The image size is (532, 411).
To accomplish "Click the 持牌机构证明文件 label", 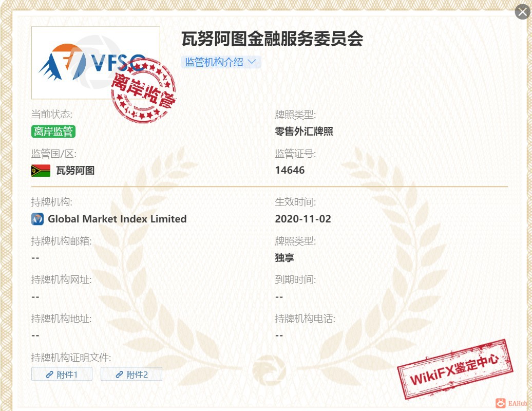I will (x=71, y=358).
